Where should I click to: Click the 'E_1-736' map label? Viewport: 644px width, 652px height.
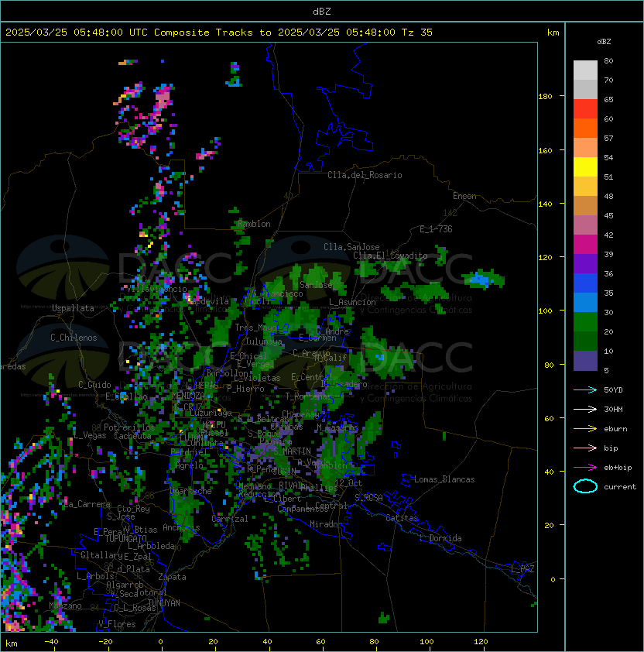(436, 229)
